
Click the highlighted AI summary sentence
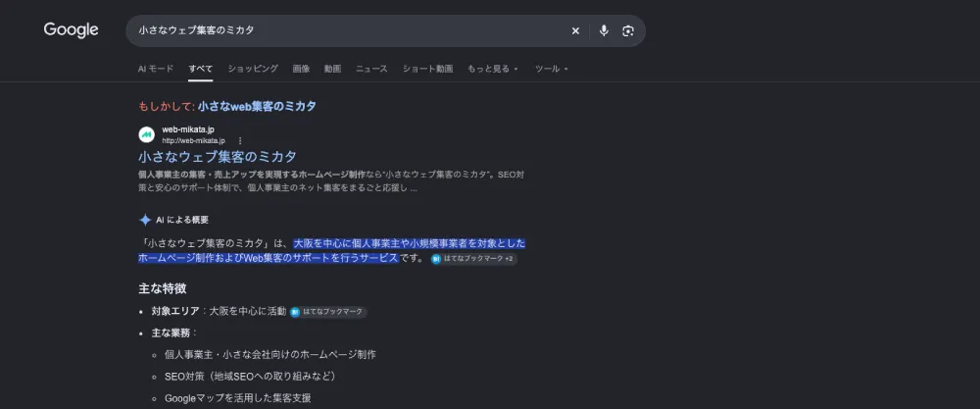pyautogui.click(x=332, y=251)
